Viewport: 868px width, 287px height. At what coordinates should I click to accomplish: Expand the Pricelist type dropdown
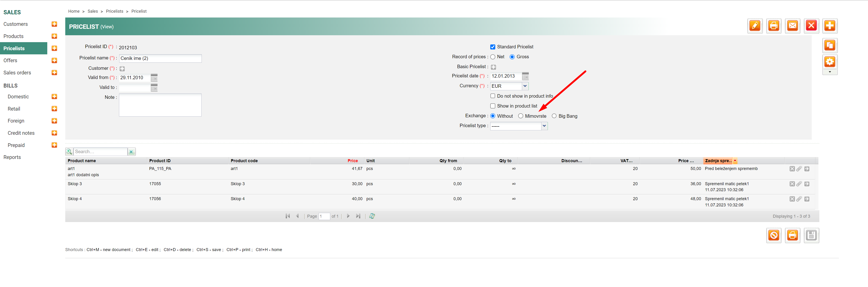[544, 126]
